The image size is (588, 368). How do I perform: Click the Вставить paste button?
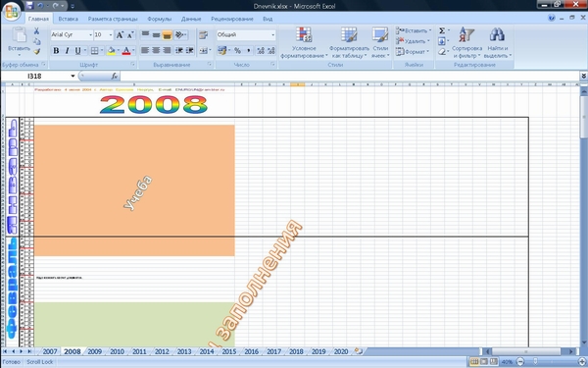20,42
